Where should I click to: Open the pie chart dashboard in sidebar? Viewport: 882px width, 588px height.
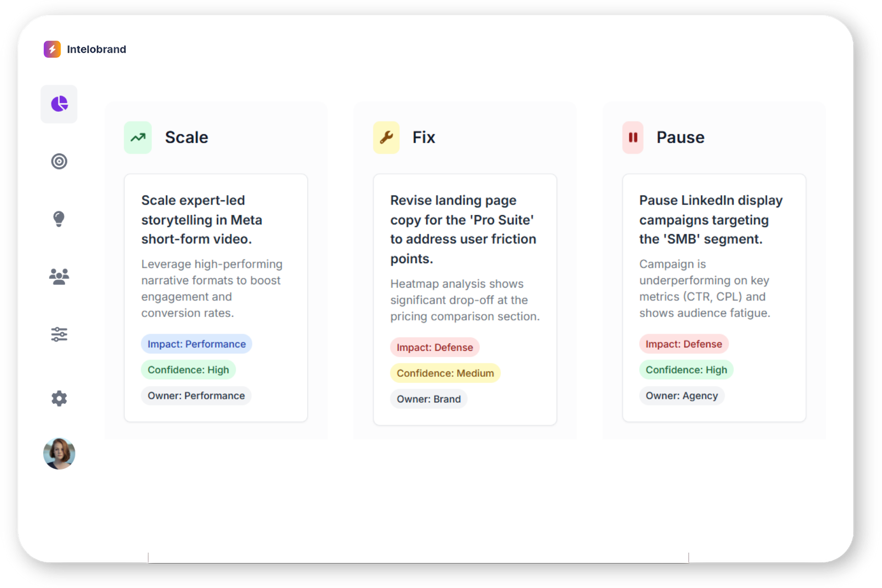pyautogui.click(x=59, y=104)
